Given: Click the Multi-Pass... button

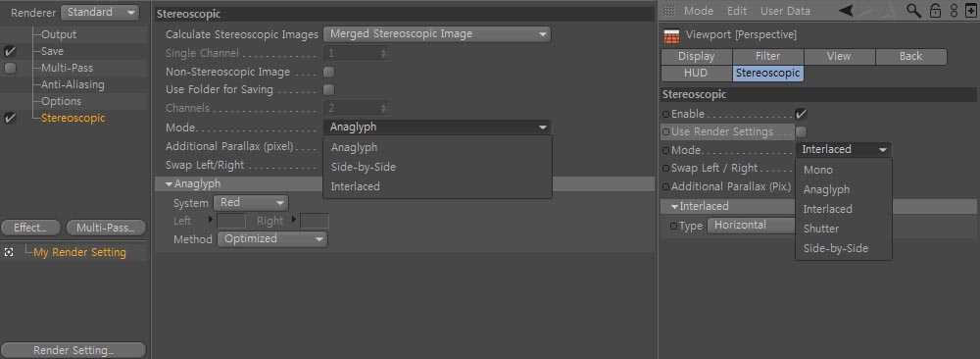Looking at the screenshot, I should pyautogui.click(x=106, y=228).
